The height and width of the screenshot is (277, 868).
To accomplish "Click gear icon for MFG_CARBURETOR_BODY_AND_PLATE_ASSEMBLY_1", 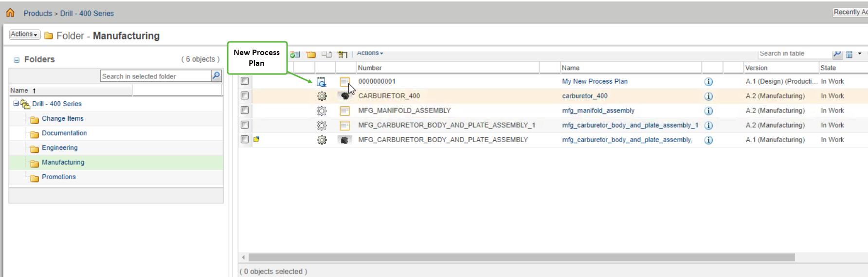I will click(322, 126).
